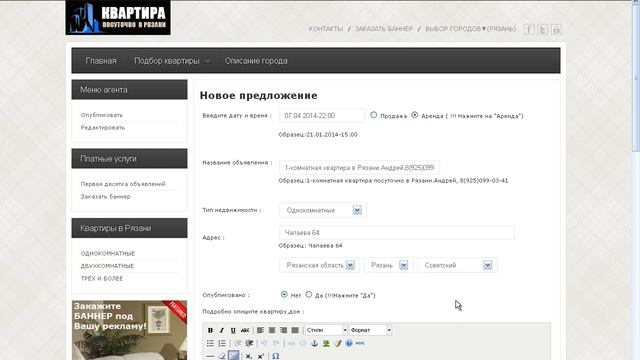Click the 'Адрес' input with 'Чапаева 64'

click(x=397, y=233)
